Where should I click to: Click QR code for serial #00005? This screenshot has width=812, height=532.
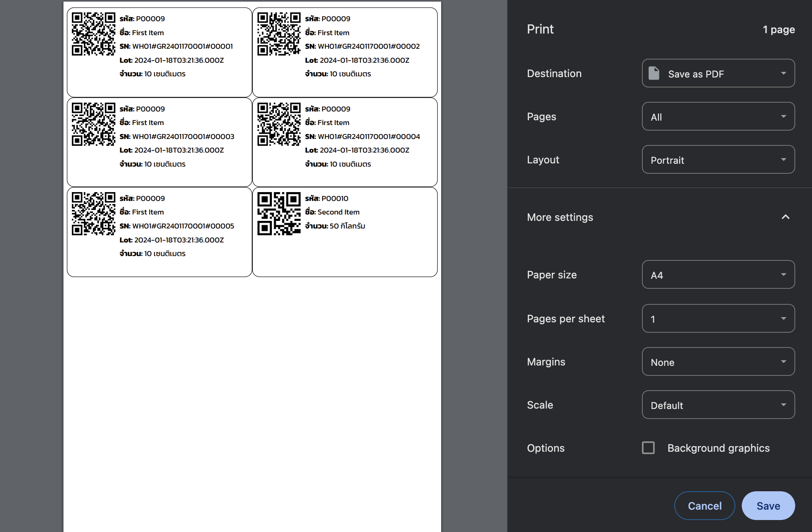click(x=93, y=214)
